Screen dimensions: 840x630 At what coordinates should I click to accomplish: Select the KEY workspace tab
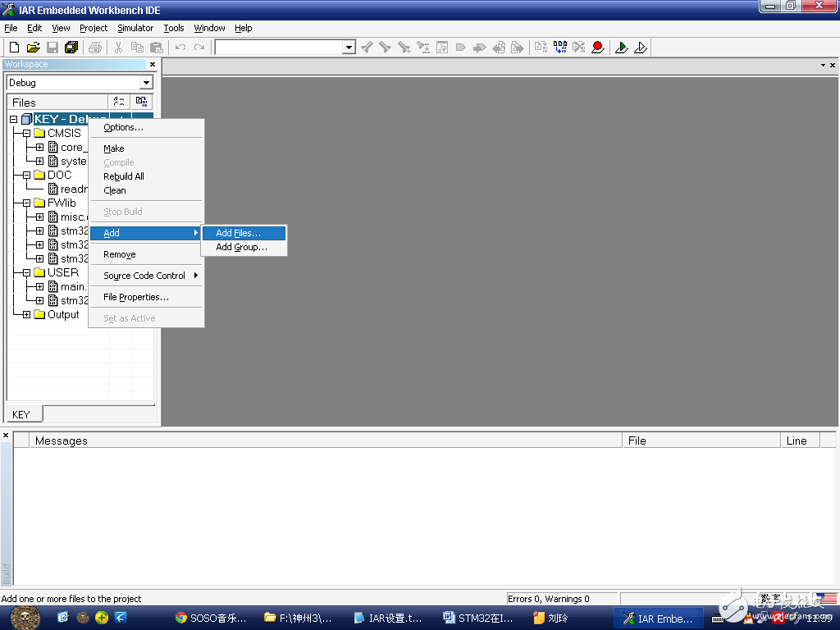coord(21,414)
